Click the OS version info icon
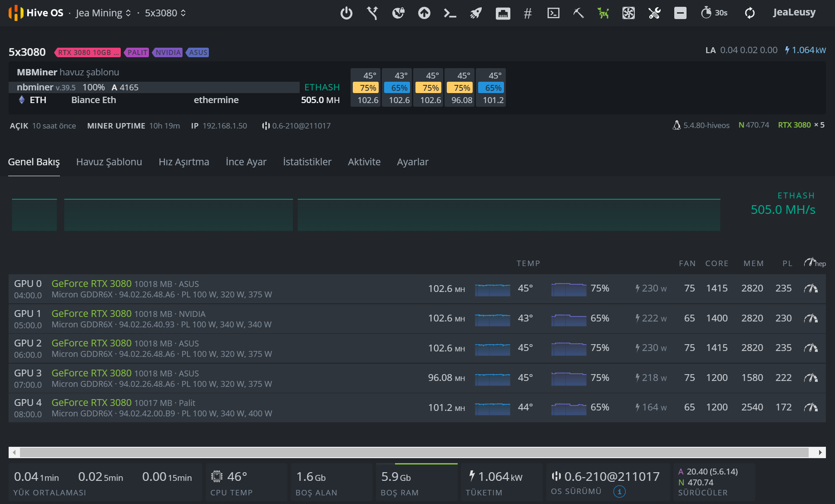 (619, 491)
